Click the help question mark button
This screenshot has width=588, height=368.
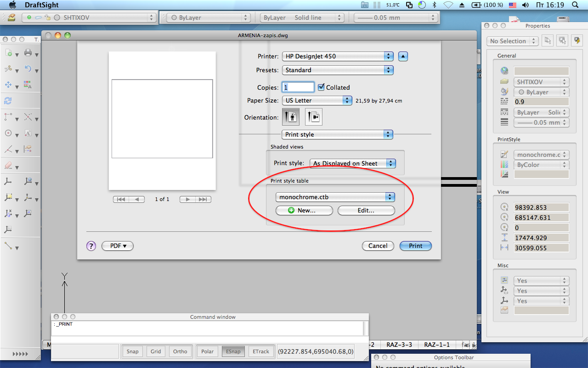click(x=91, y=246)
